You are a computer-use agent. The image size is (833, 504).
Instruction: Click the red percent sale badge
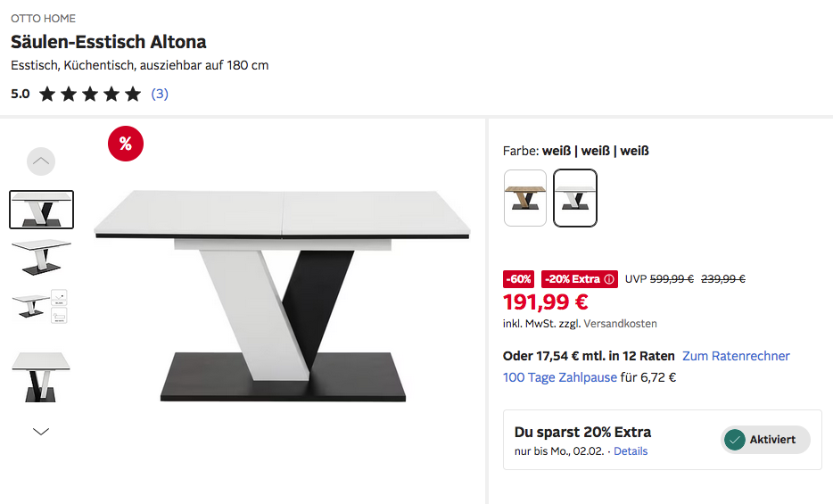(126, 144)
